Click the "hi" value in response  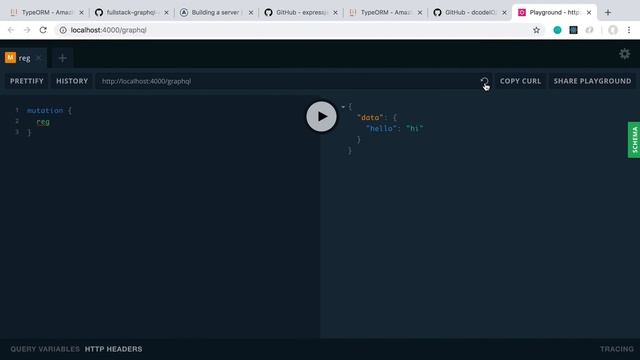pos(414,128)
